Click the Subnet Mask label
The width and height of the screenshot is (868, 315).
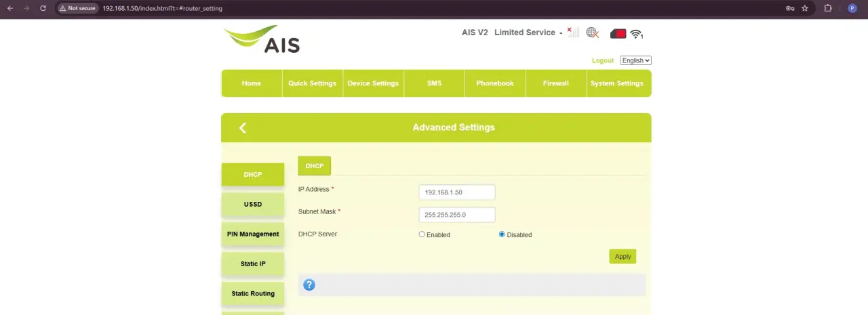[x=317, y=211]
